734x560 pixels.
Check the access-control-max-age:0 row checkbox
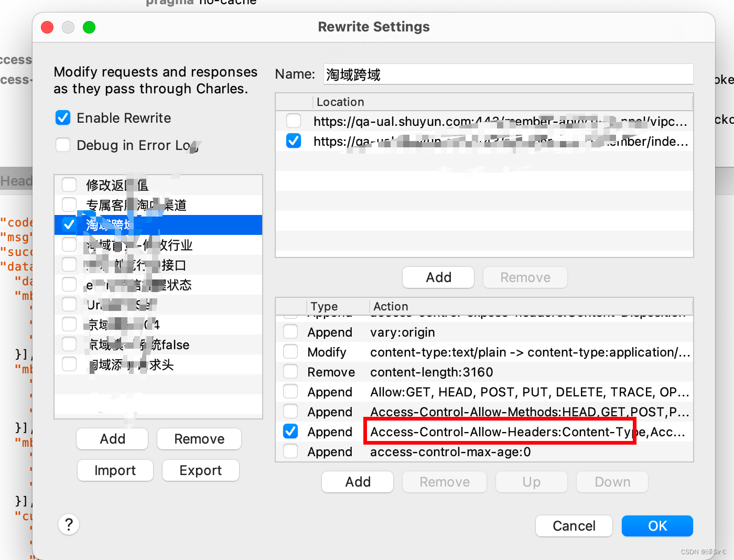coord(290,451)
